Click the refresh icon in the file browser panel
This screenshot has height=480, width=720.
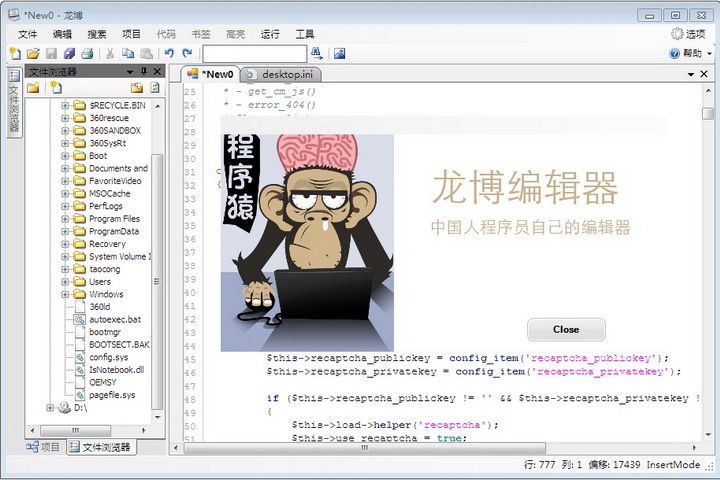(155, 88)
